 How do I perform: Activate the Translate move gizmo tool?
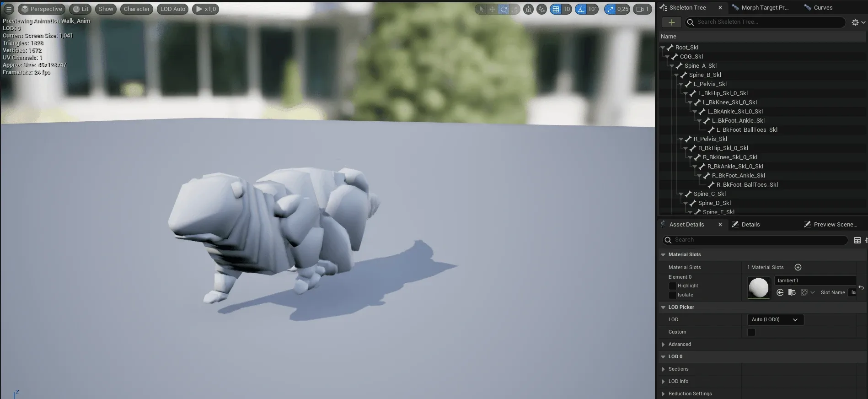click(x=492, y=9)
